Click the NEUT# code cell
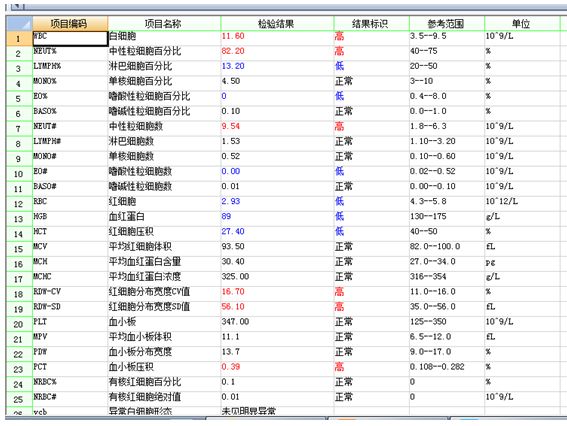Image resolution: width=567 pixels, height=426 pixels. pos(70,129)
